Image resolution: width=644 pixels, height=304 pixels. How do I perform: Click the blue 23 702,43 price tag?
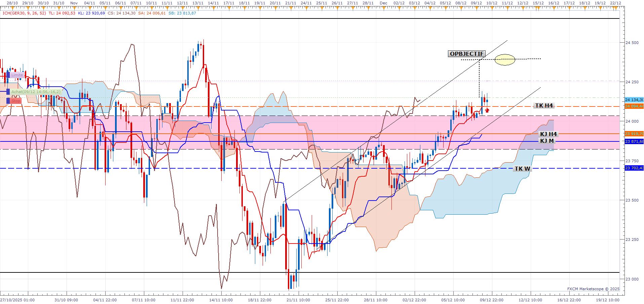tap(634, 168)
